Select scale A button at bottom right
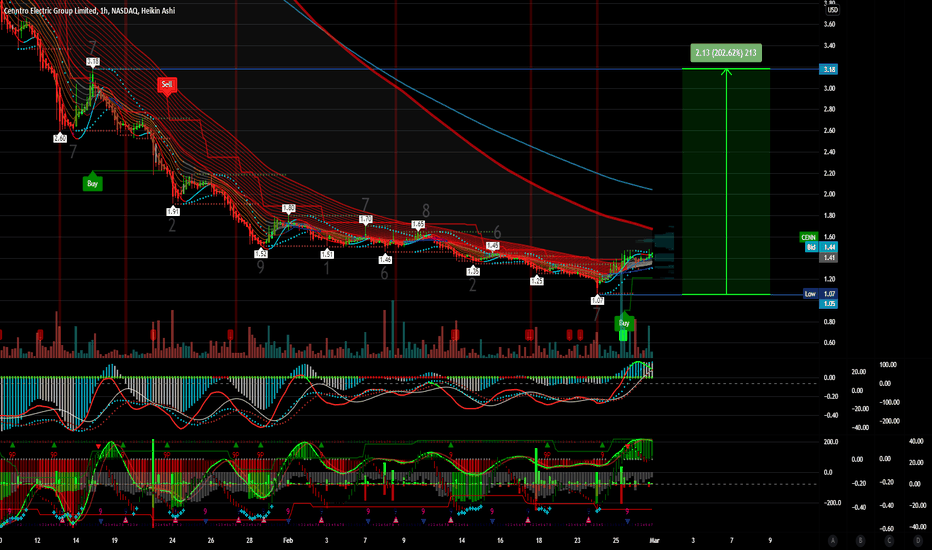The width and height of the screenshot is (932, 550). [x=833, y=540]
